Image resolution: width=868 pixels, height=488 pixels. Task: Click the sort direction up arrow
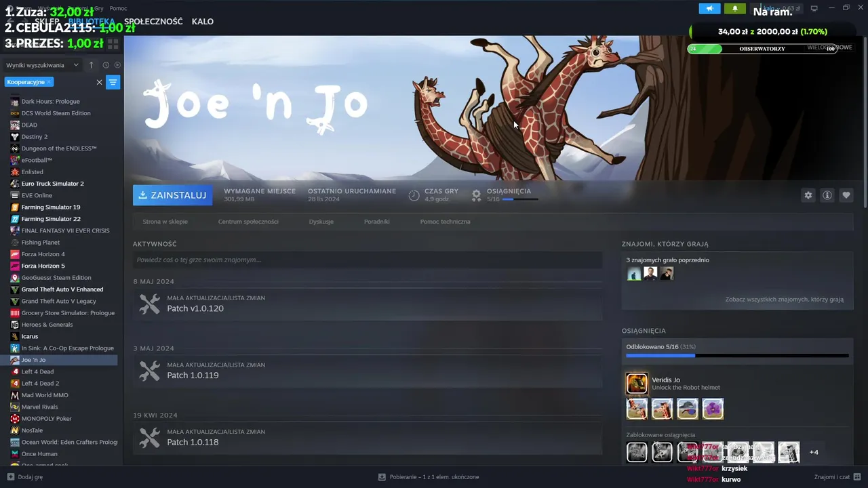coord(92,65)
